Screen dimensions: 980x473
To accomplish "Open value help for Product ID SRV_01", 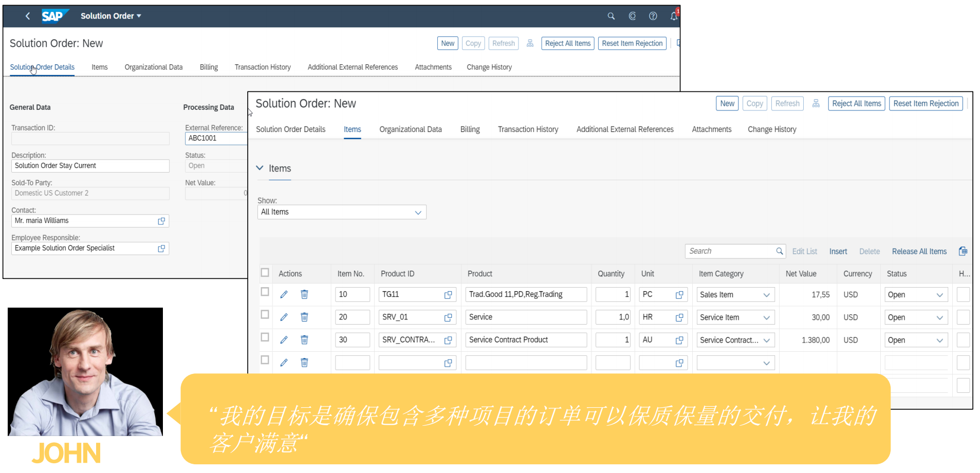I will point(448,317).
